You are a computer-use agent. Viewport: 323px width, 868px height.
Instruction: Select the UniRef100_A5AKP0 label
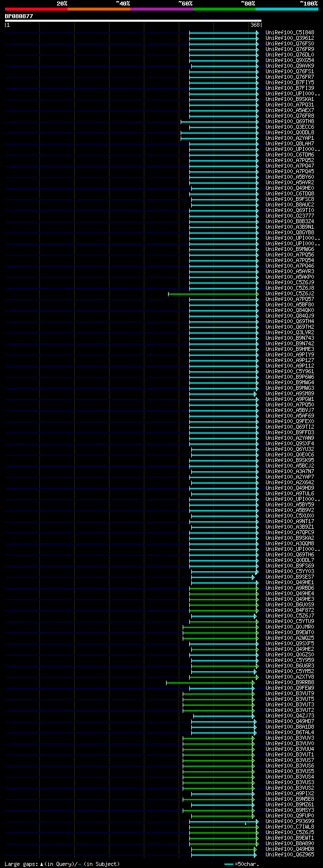tap(290, 277)
